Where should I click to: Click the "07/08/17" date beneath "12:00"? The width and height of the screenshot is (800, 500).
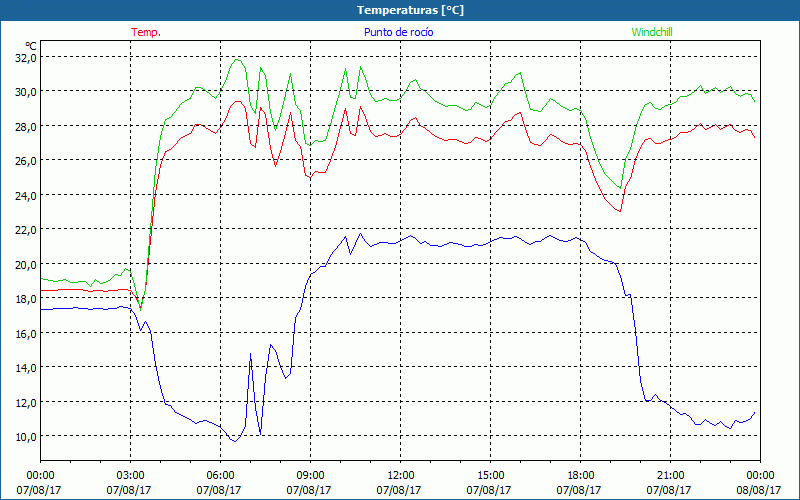click(x=399, y=490)
